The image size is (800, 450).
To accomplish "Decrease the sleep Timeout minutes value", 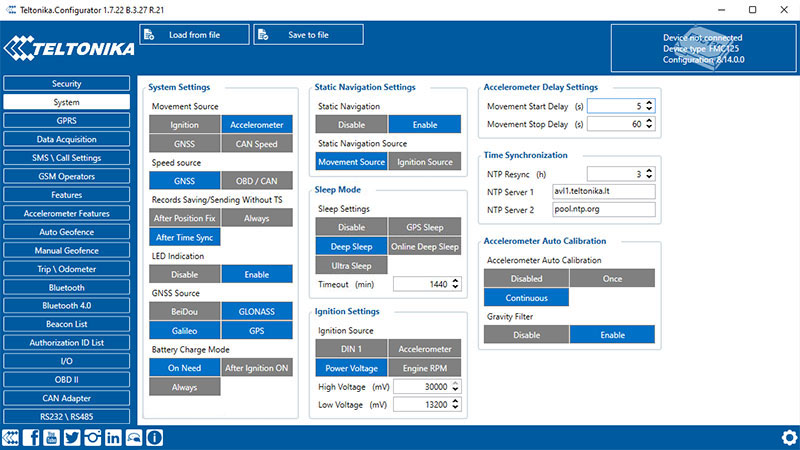I will pos(457,288).
